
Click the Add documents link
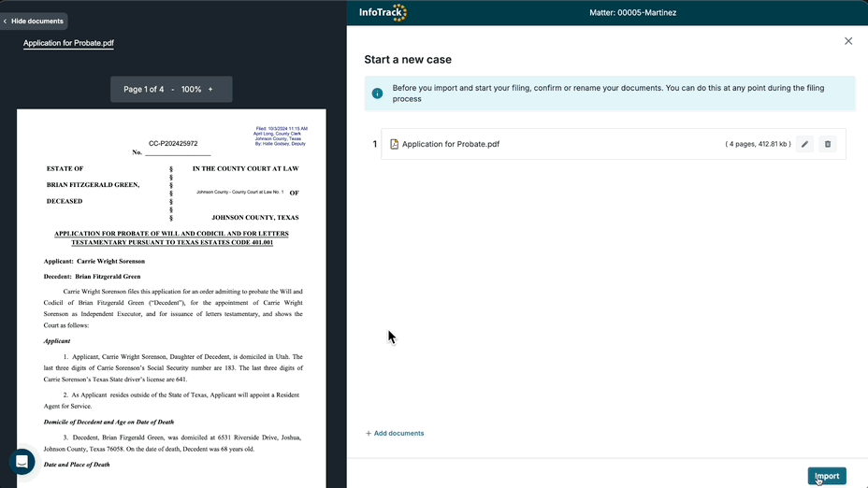(395, 434)
